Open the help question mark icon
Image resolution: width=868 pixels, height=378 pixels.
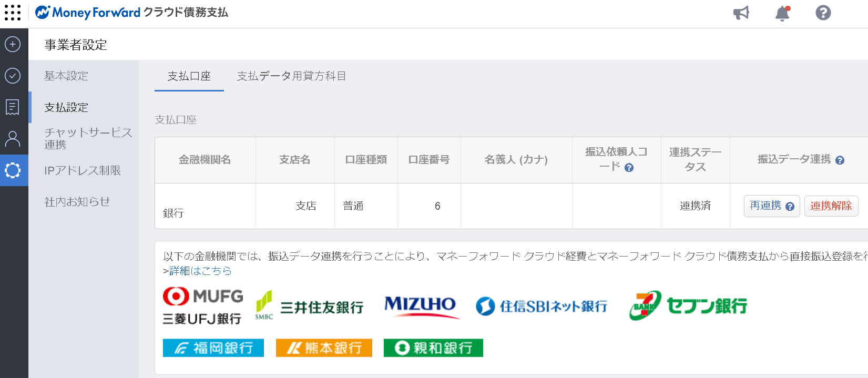(823, 13)
